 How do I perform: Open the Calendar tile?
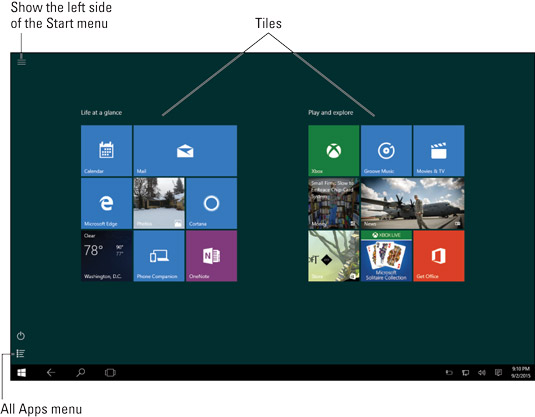(106, 150)
